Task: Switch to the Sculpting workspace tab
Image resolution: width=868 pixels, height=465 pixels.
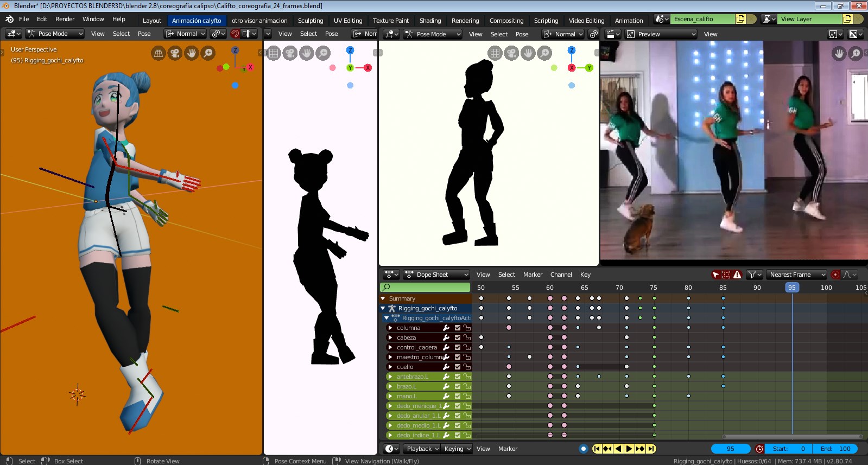Action: pos(311,21)
